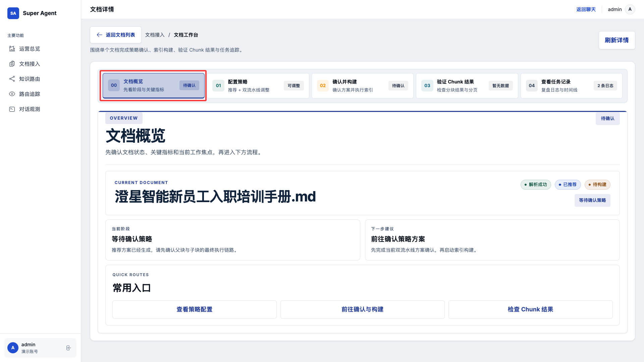Click the 刷新详情 button
The width and height of the screenshot is (644, 362).
coord(616,40)
